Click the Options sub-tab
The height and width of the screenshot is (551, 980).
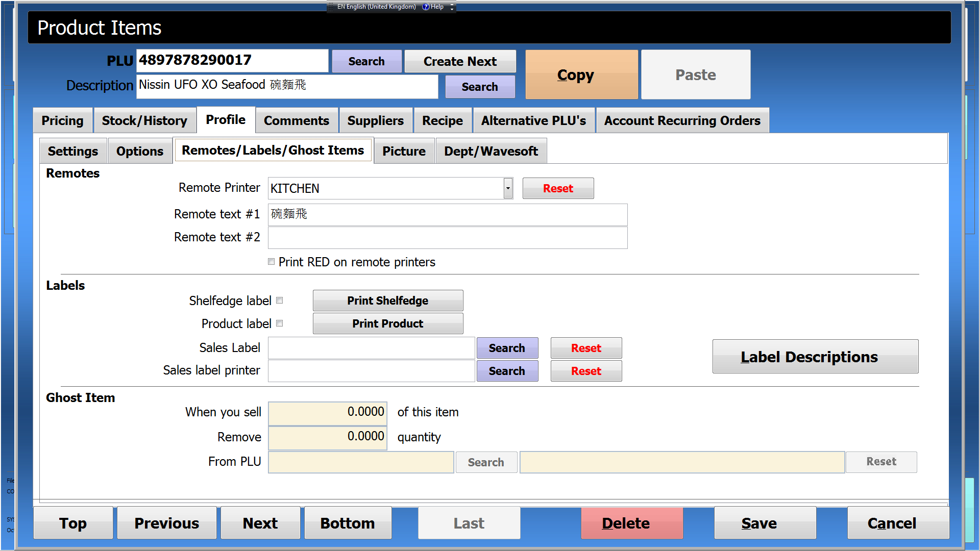pyautogui.click(x=140, y=151)
